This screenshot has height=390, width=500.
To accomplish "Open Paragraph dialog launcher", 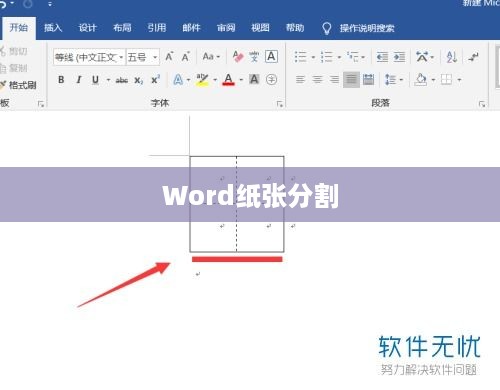I will coord(482,104).
